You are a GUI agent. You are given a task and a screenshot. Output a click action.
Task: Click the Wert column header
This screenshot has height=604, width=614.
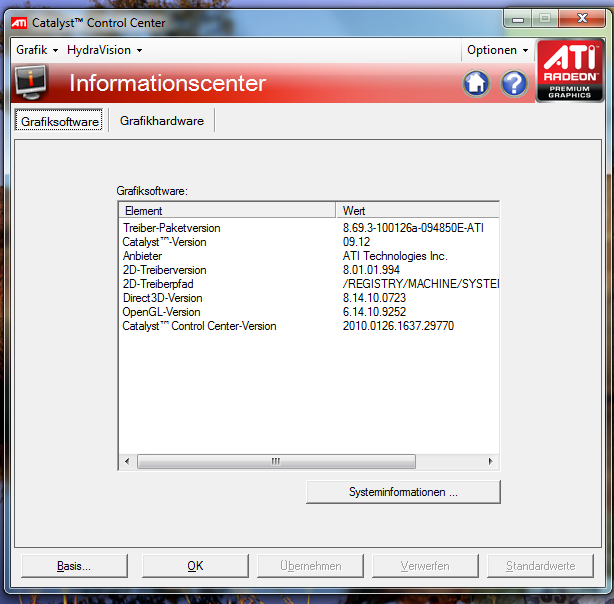[x=417, y=211]
